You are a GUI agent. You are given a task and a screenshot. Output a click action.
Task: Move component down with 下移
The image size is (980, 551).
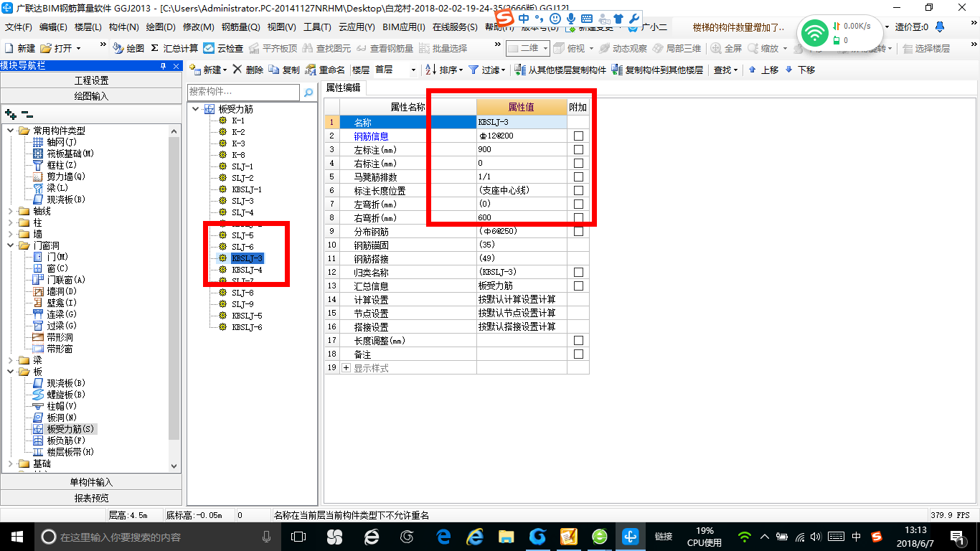click(x=799, y=70)
